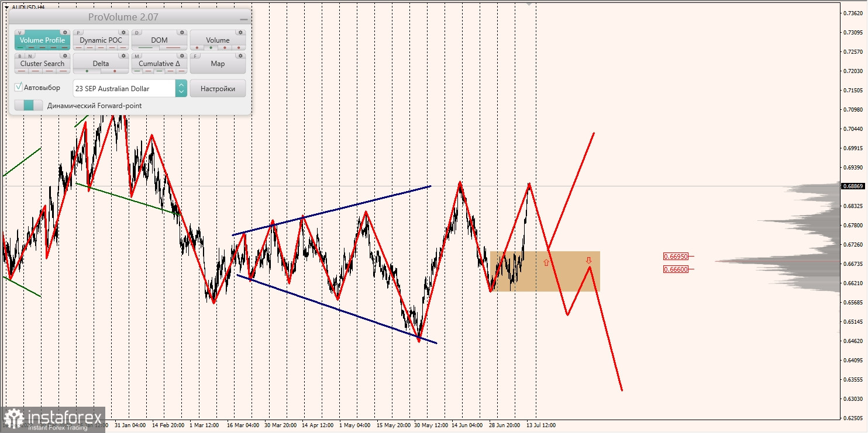Open Map settings gear icon
This screenshot has width=868, height=433.
tap(240, 56)
